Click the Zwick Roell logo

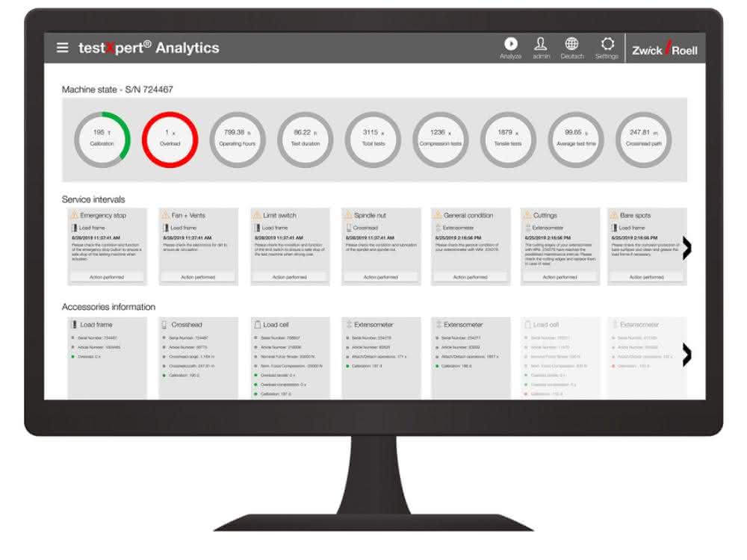[x=665, y=49]
